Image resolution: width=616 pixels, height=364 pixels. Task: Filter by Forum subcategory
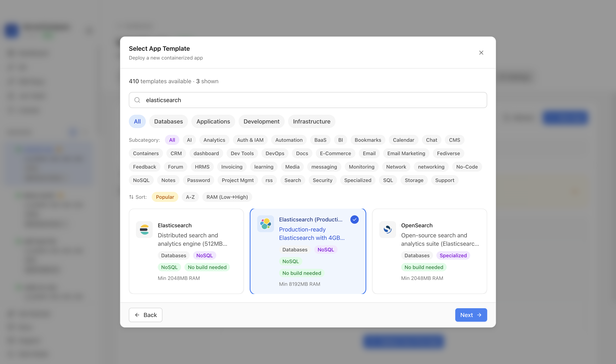(175, 167)
